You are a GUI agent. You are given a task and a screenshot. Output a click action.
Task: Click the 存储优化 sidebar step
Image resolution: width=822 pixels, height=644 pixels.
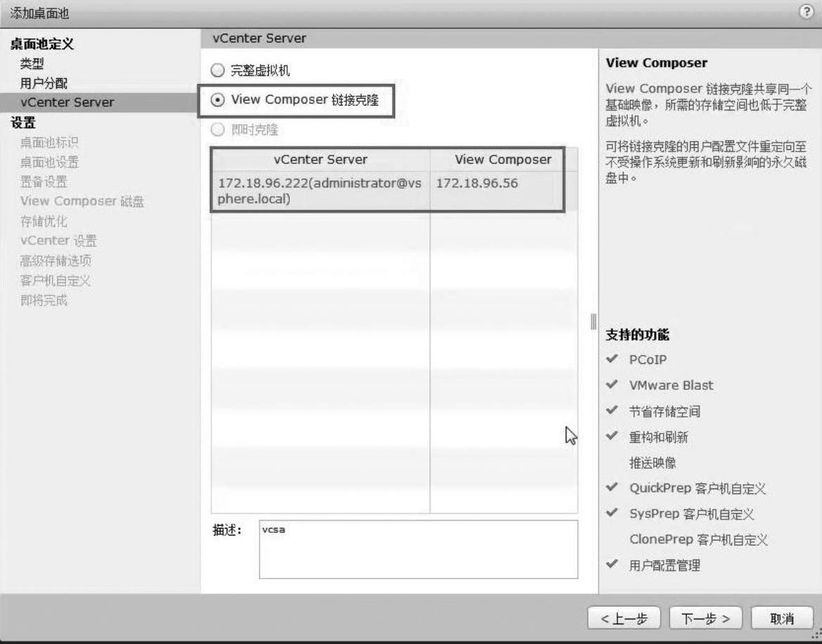[x=44, y=221]
